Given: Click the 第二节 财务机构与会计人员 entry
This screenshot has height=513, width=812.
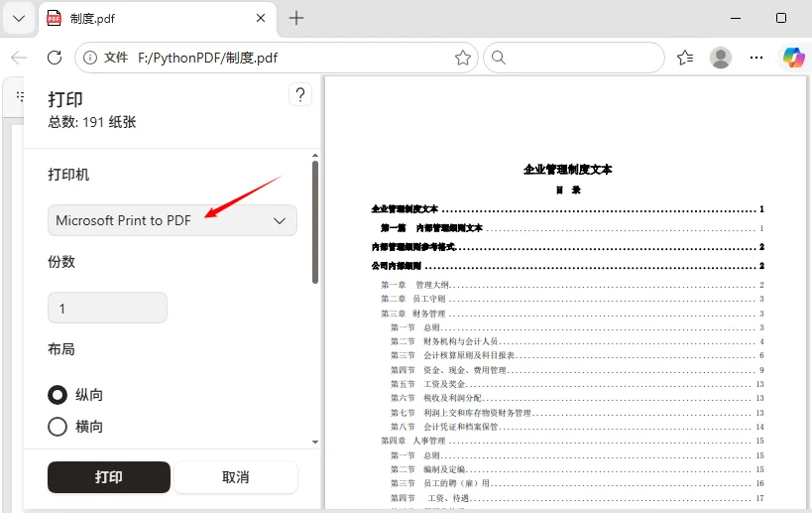Looking at the screenshot, I should tap(577, 341).
